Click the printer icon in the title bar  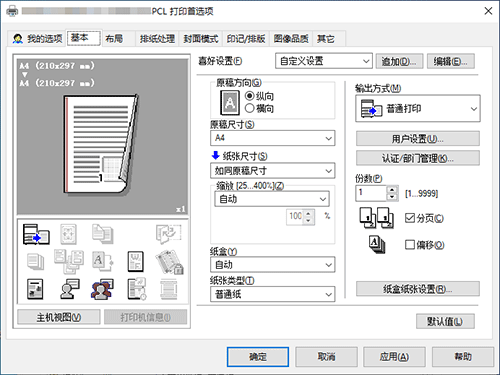click(12, 11)
